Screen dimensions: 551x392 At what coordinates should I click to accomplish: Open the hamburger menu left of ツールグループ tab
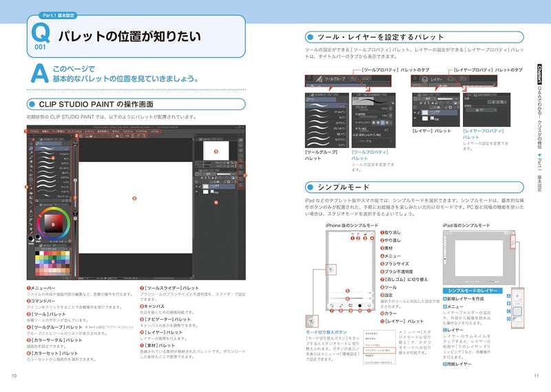309,77
